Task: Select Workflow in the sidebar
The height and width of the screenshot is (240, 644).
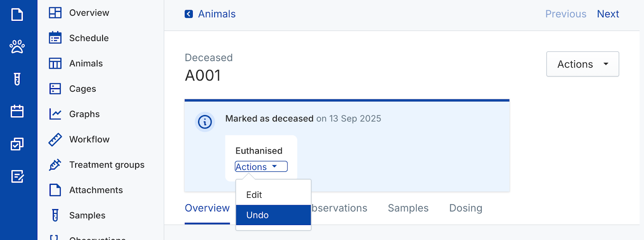Action: tap(89, 139)
